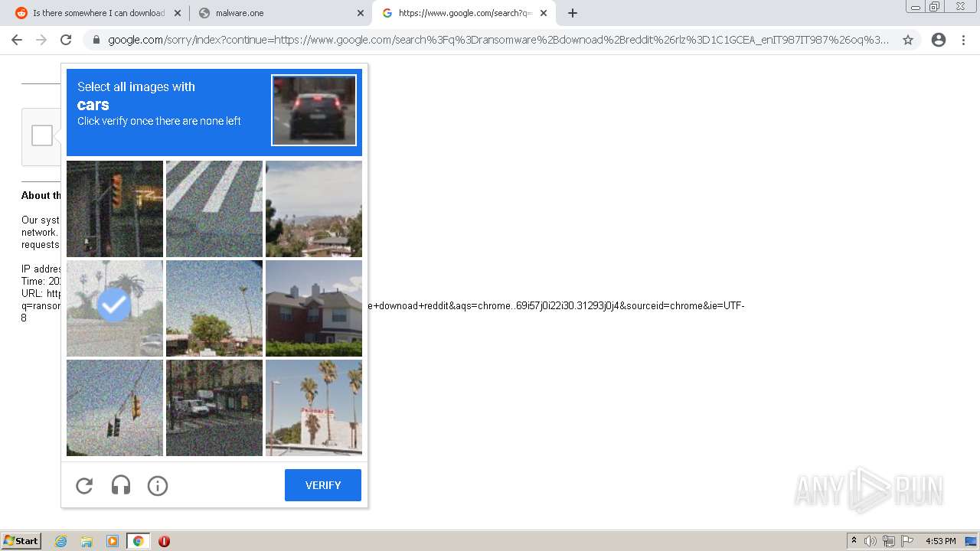This screenshot has height=551, width=980.
Task: Go forward in browser history
Action: click(x=41, y=40)
